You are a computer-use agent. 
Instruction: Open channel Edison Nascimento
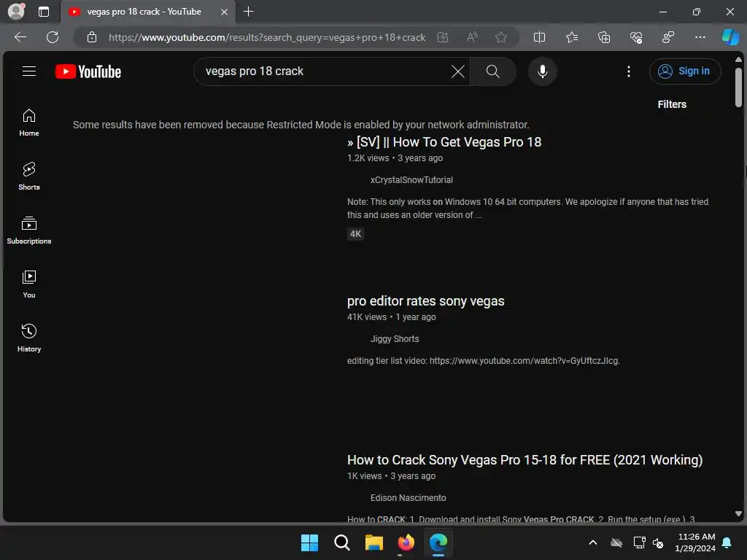tap(409, 497)
